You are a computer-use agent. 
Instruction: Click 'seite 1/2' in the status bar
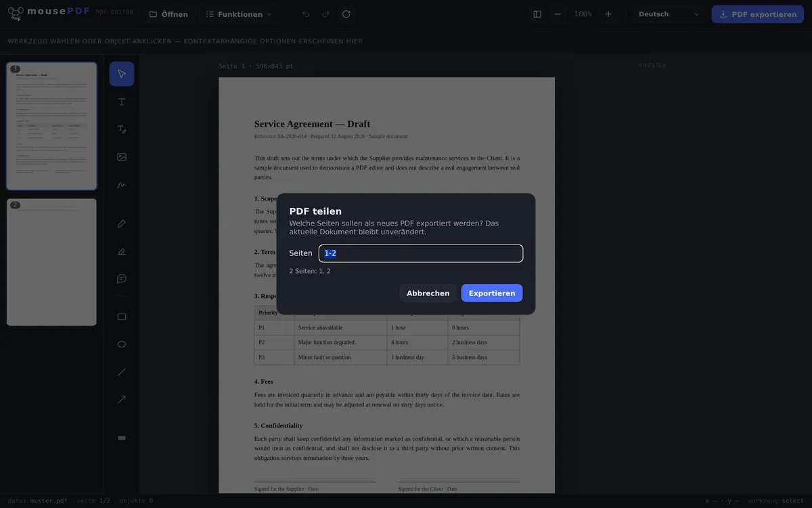(x=93, y=501)
